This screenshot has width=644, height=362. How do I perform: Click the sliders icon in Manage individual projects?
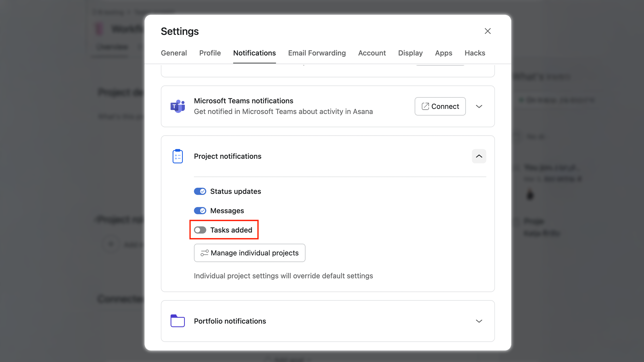point(204,253)
